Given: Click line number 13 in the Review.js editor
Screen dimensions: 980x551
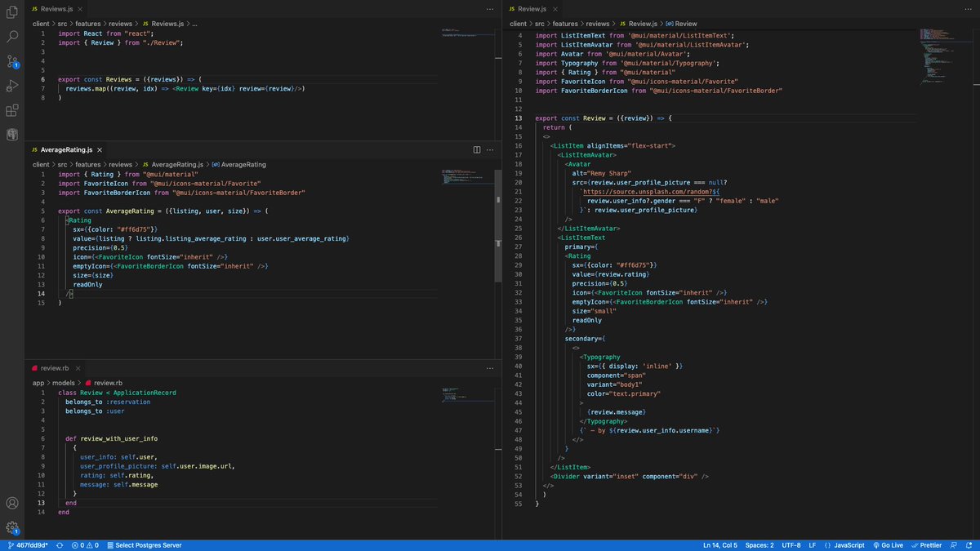Looking at the screenshot, I should coord(518,118).
